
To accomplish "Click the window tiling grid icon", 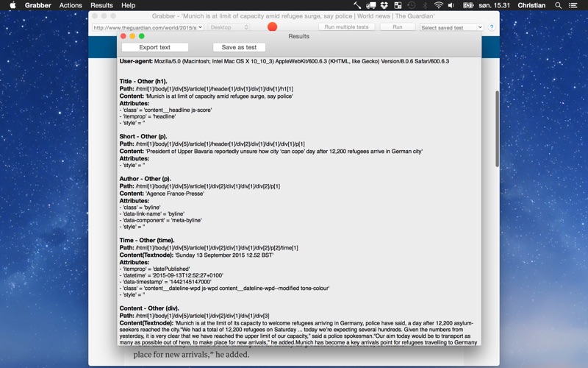I will (x=398, y=5).
